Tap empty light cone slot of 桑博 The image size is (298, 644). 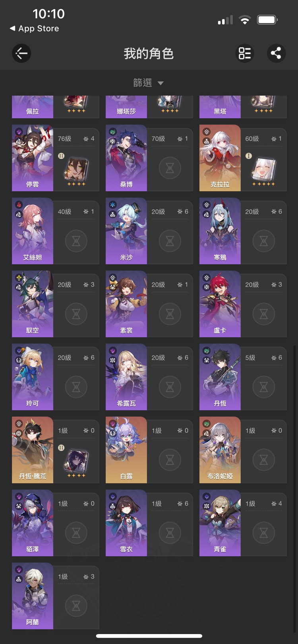point(170,168)
